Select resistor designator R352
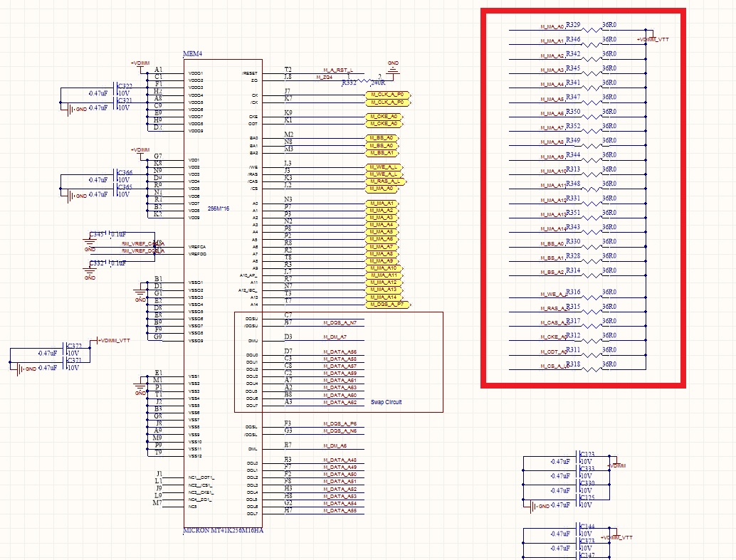 (573, 126)
